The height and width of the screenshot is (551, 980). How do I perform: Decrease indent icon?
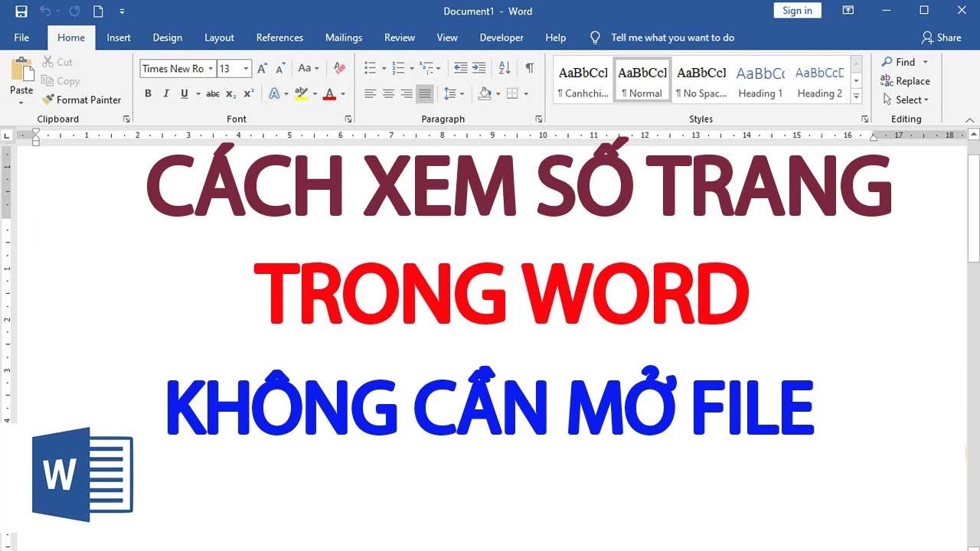tap(460, 68)
